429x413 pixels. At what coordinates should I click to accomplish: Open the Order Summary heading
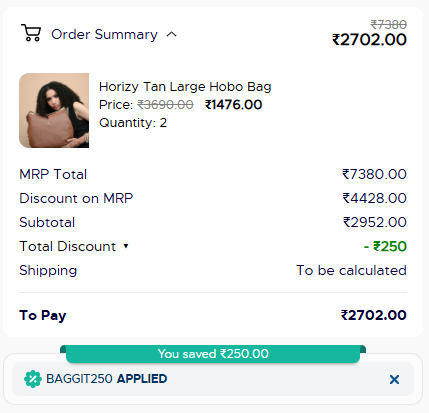pos(104,34)
